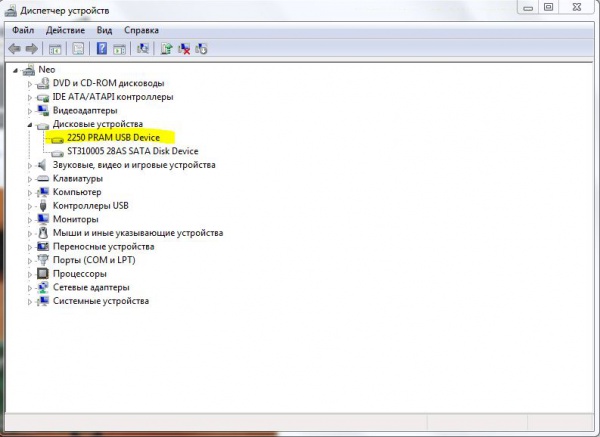Select the Системные устройства label

(x=101, y=301)
